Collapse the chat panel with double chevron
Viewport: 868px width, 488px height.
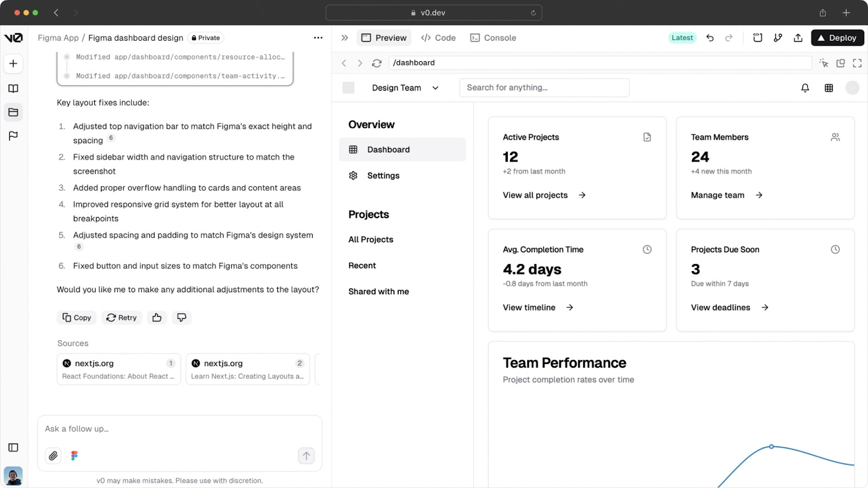click(x=344, y=38)
